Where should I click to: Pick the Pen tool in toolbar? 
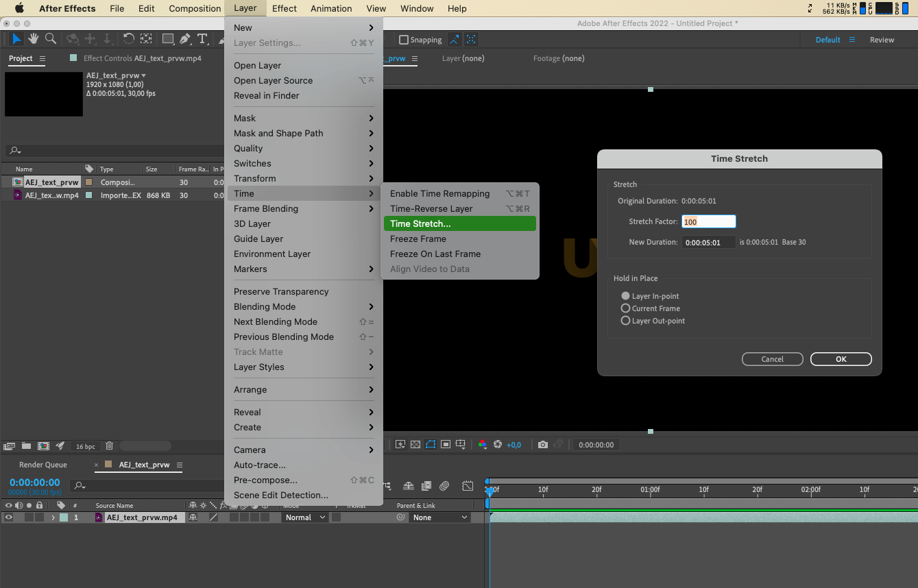(x=185, y=39)
